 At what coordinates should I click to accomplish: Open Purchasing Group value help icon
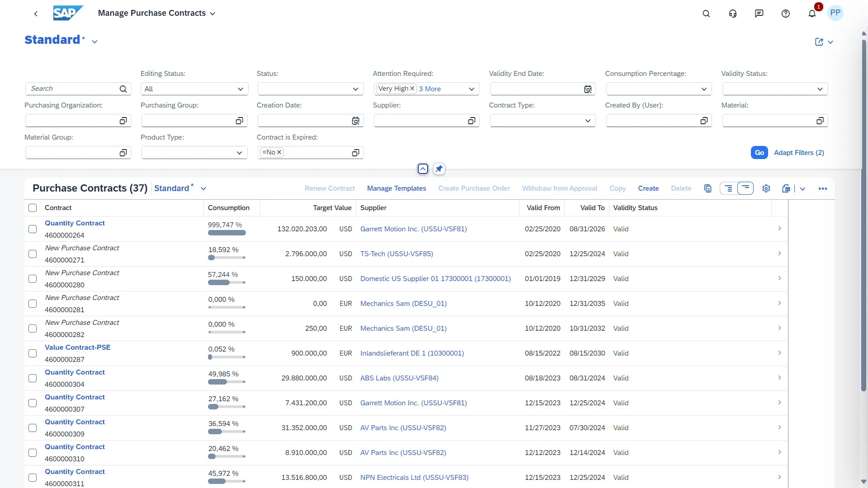pos(240,121)
